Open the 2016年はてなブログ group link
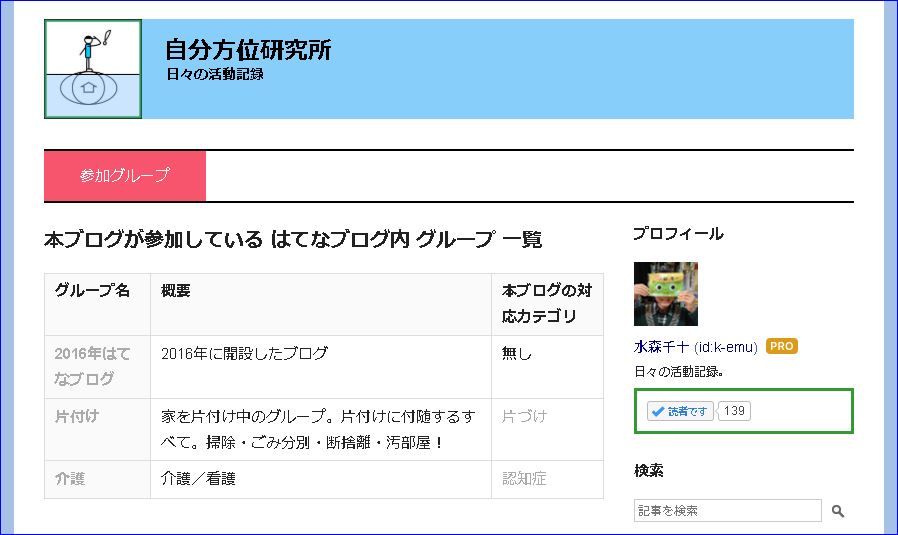This screenshot has width=898, height=535. (x=92, y=366)
